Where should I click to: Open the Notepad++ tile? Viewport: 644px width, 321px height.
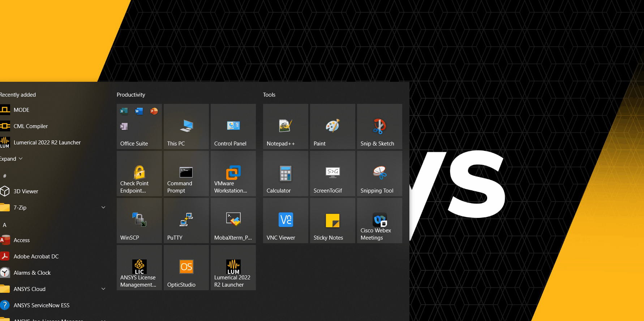click(285, 126)
